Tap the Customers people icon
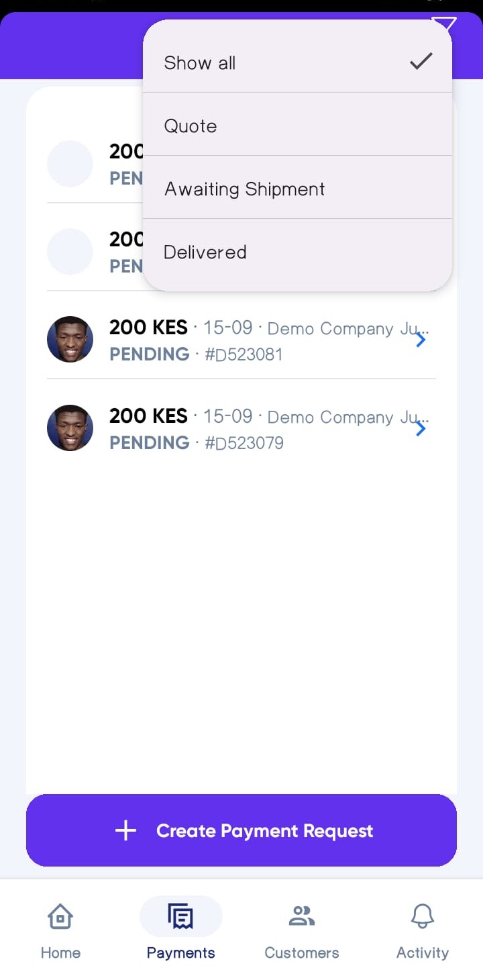The width and height of the screenshot is (483, 980). pyautogui.click(x=302, y=916)
